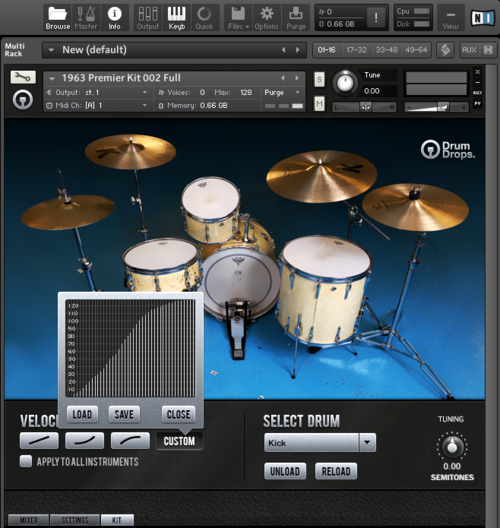Click the header resize icon beside AUX
Image resolution: width=500 pixels, height=528 pixels.
[x=488, y=50]
